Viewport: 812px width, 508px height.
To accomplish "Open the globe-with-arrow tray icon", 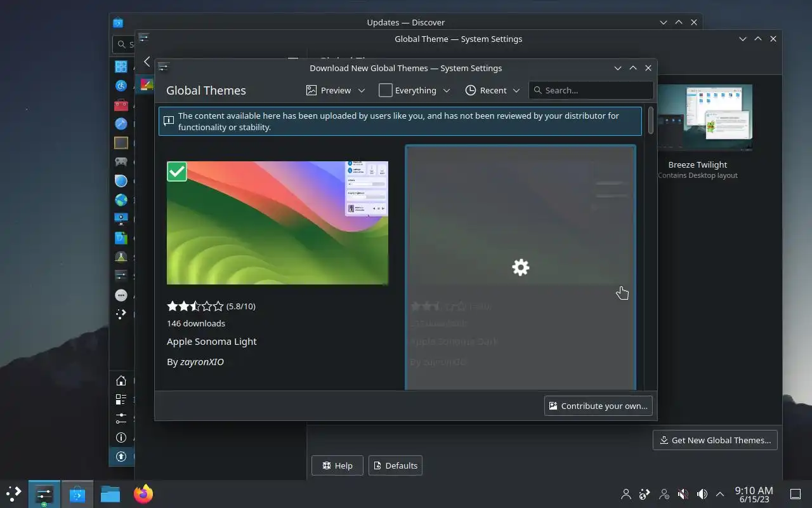I will [645, 494].
